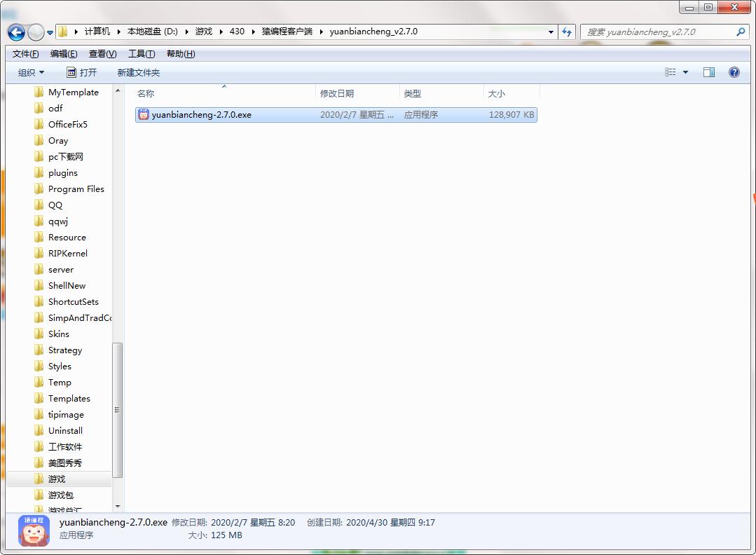The width and height of the screenshot is (756, 555).
Task: Click the plugins folder icon
Action: pos(39,172)
